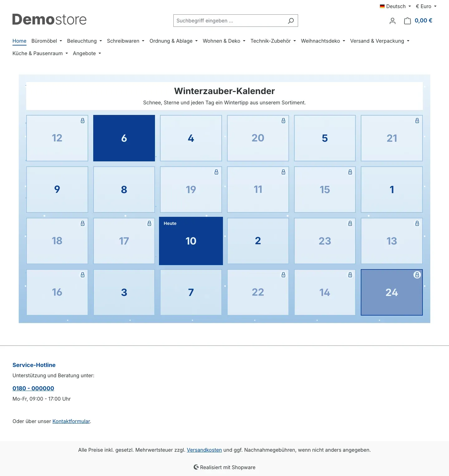Image resolution: width=449 pixels, height=476 pixels.
Task: Click the lock icon on door 15
Action: (350, 172)
